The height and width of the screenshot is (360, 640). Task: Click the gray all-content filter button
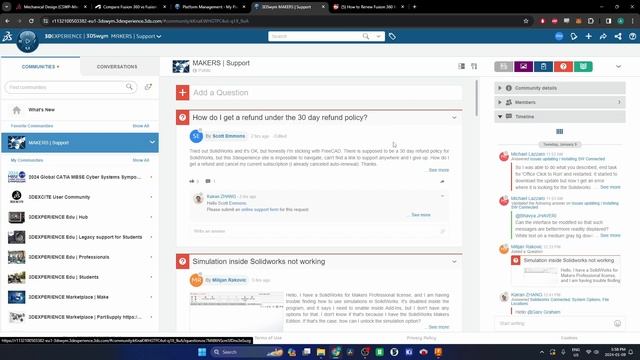click(504, 67)
